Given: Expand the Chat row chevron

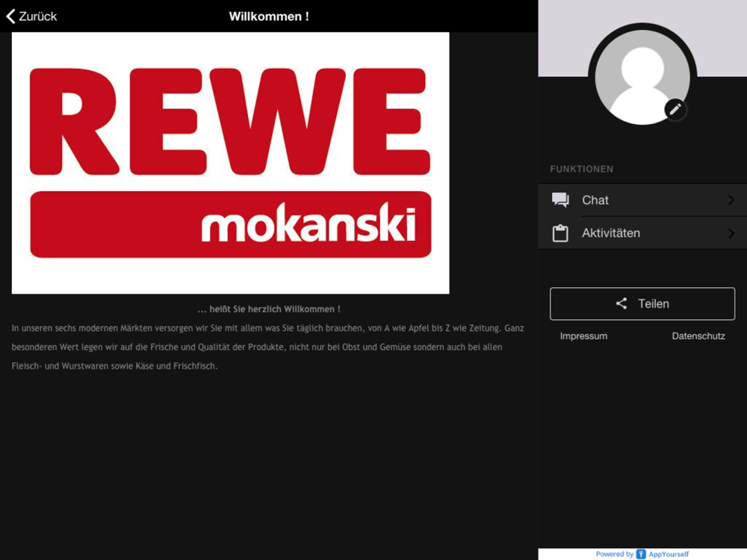Looking at the screenshot, I should 731,200.
